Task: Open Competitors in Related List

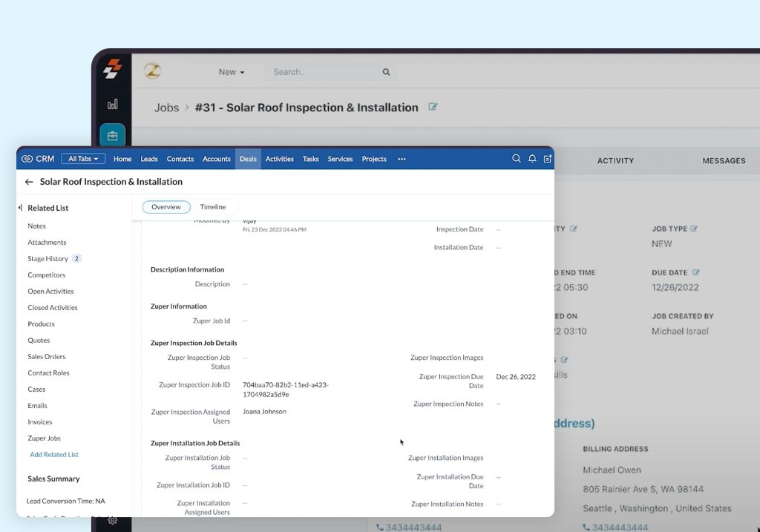Action: coord(47,275)
